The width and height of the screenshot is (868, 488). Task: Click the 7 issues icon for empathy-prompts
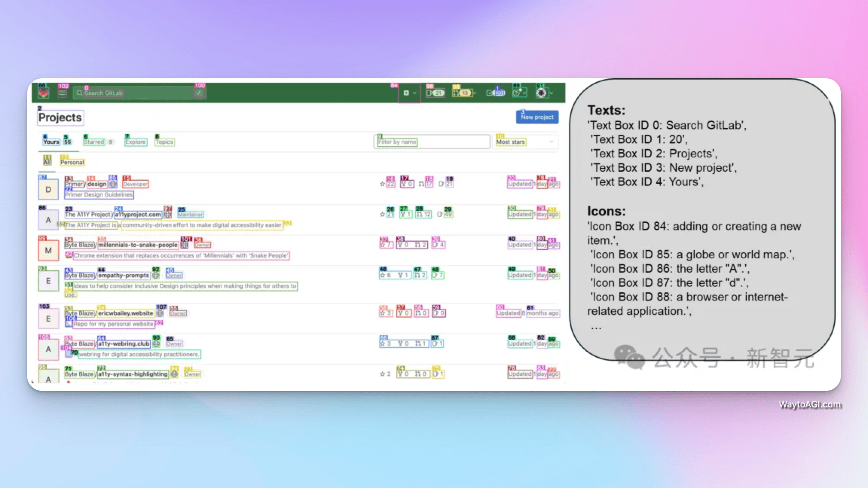[438, 275]
